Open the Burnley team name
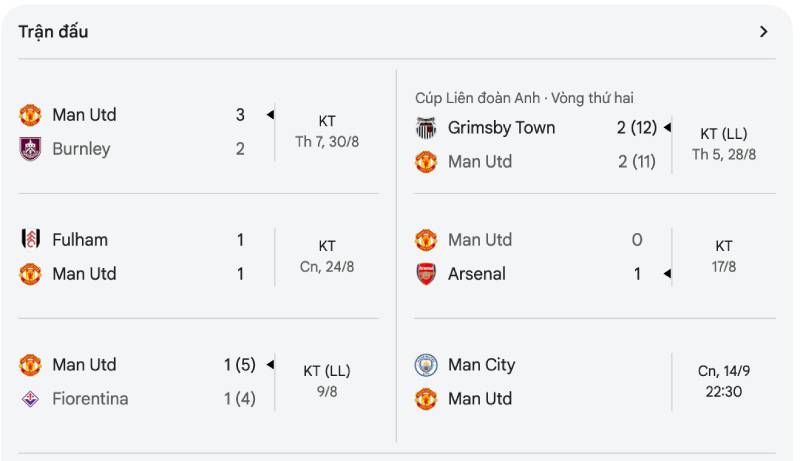 (x=81, y=149)
